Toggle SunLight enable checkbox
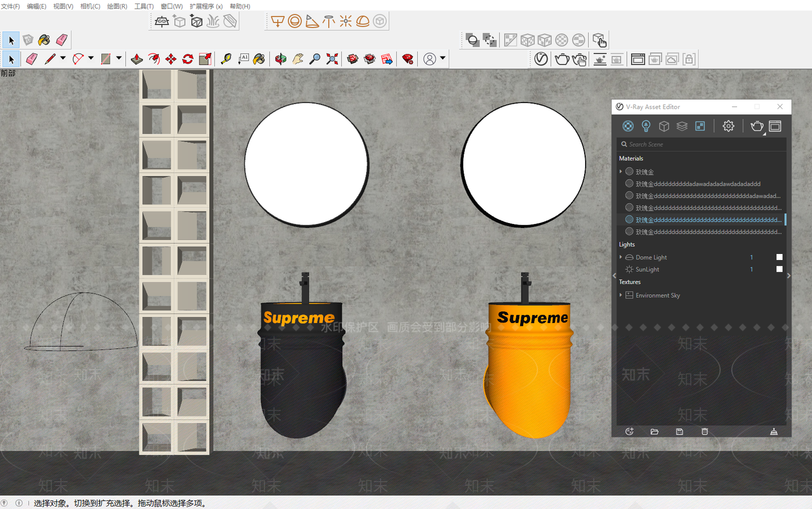Screen dimensions: 812x509 click(780, 269)
